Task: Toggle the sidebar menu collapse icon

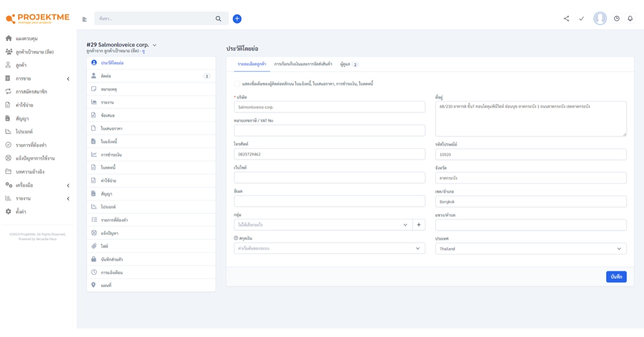Action: click(x=85, y=19)
